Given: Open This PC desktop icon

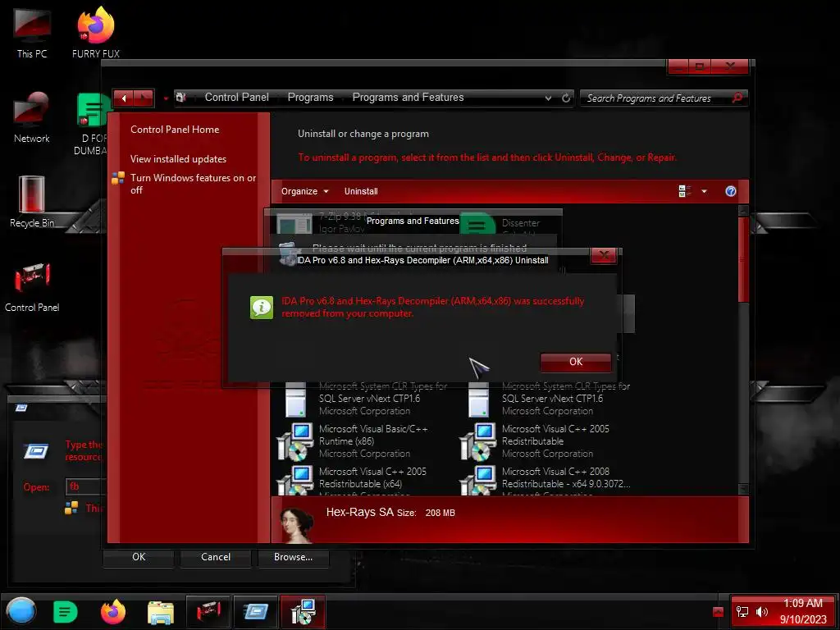Looking at the screenshot, I should [32, 32].
